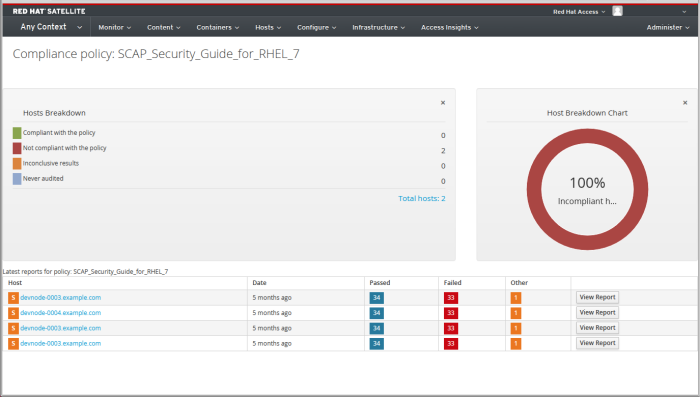This screenshot has height=397, width=700.
Task: Close the Host Breakdown Chart widget
Action: click(x=685, y=103)
